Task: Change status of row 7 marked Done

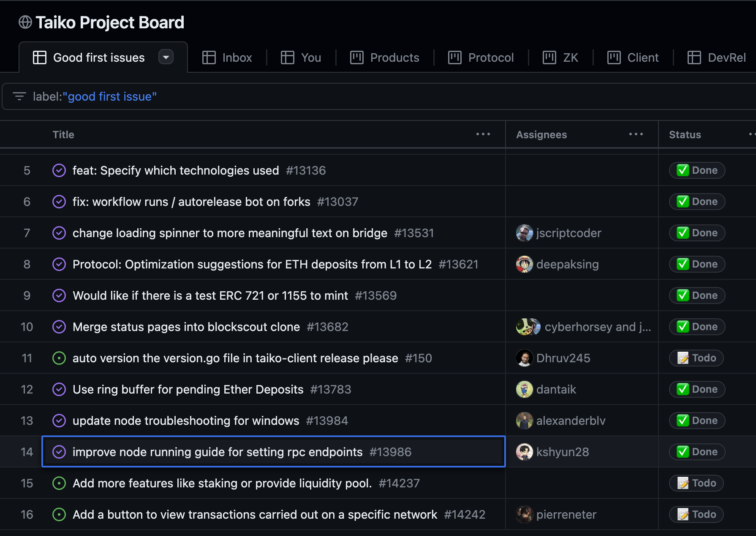Action: (x=697, y=233)
